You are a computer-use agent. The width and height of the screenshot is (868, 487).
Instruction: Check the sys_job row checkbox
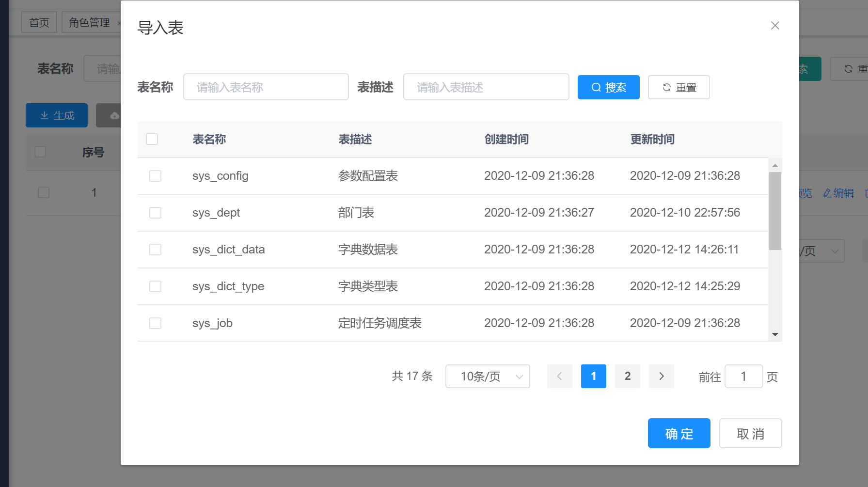[x=155, y=323]
